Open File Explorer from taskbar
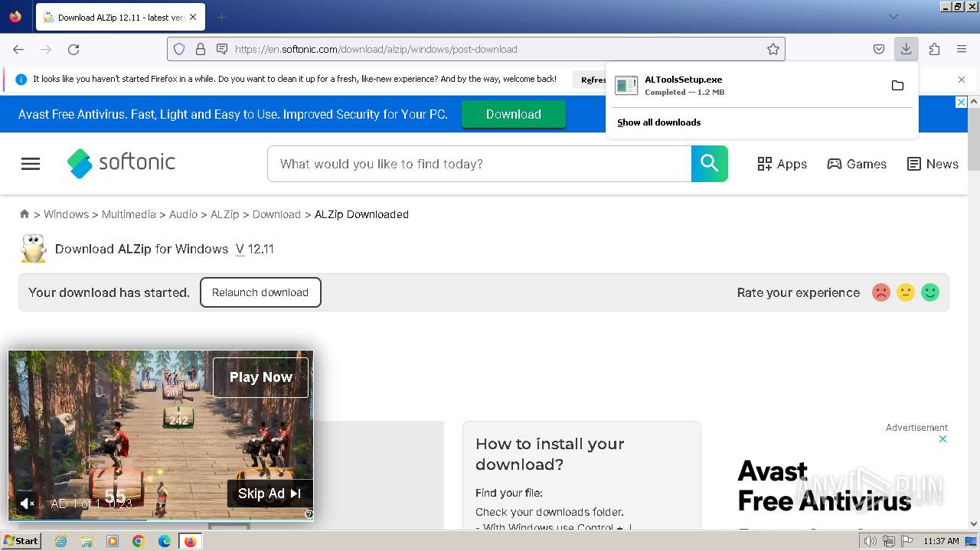The image size is (980, 551). pos(87,541)
